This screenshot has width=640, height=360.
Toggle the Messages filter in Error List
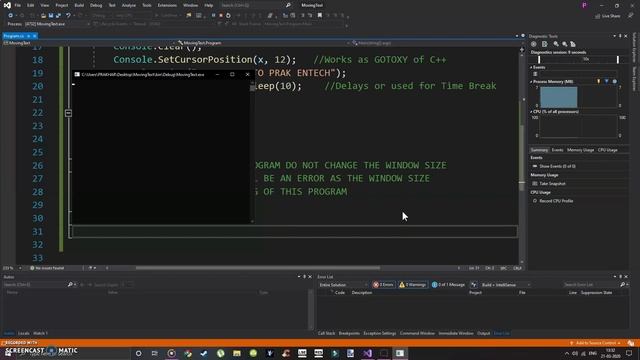click(x=448, y=285)
